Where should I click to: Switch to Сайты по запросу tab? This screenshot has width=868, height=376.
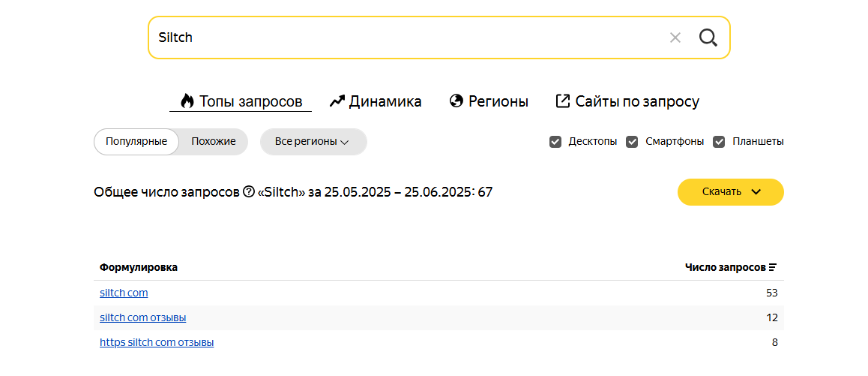(627, 101)
